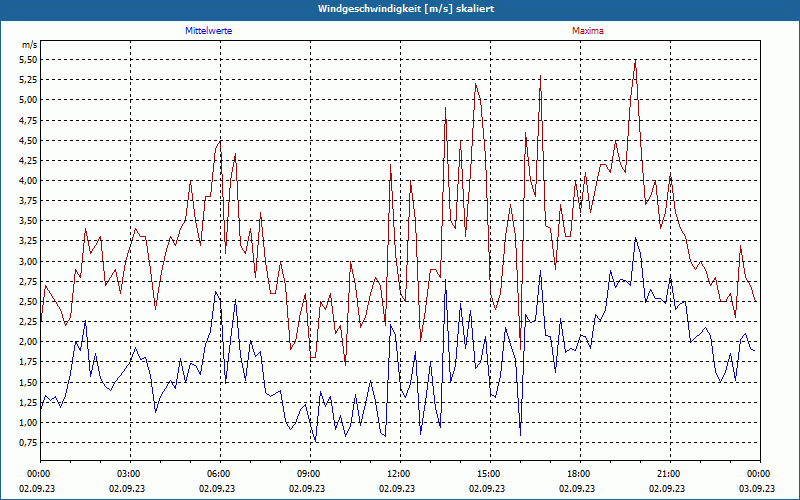Image resolution: width=800 pixels, height=500 pixels.
Task: Click the 2,00 y-axis value
Action: click(x=30, y=342)
